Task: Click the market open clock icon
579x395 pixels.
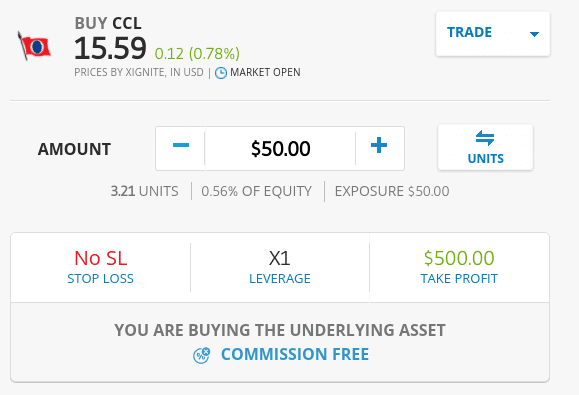Action: (220, 73)
